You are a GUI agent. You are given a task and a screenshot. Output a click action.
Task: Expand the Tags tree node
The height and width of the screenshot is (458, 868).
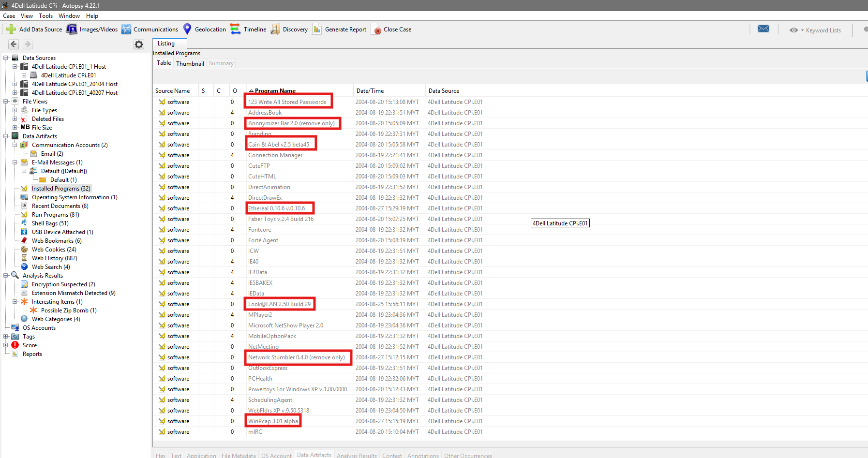coord(6,337)
